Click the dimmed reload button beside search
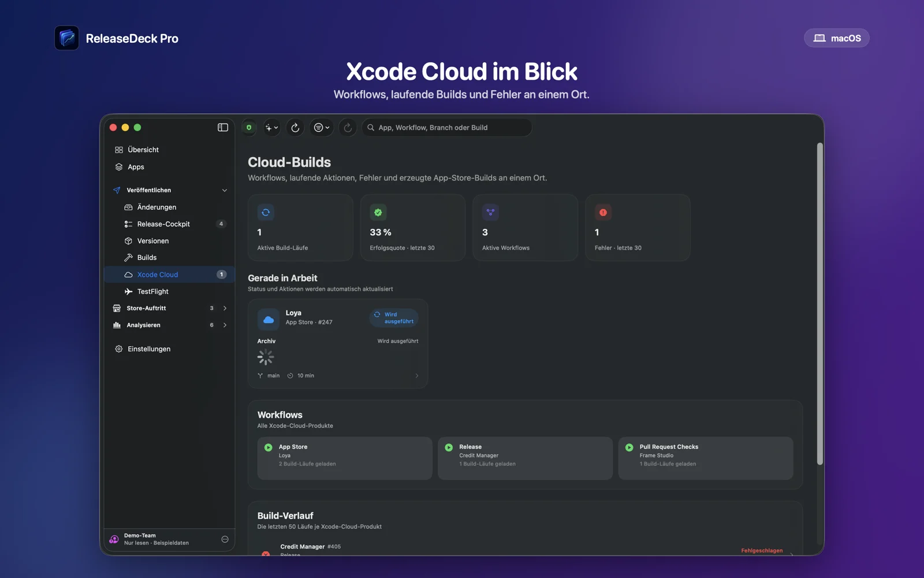This screenshot has height=578, width=924. point(348,127)
